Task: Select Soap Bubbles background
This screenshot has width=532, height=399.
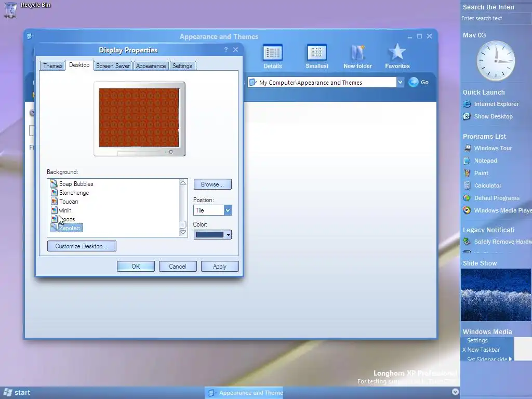Action: 72,184
